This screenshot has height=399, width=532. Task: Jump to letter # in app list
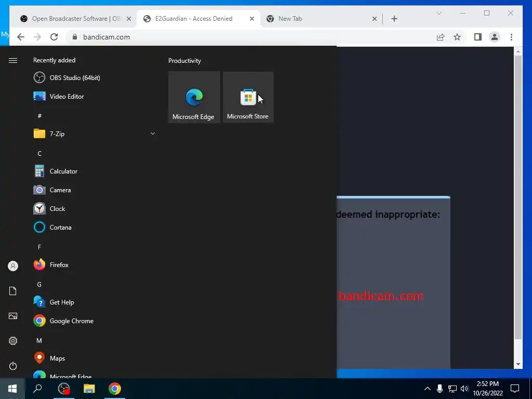(39, 116)
